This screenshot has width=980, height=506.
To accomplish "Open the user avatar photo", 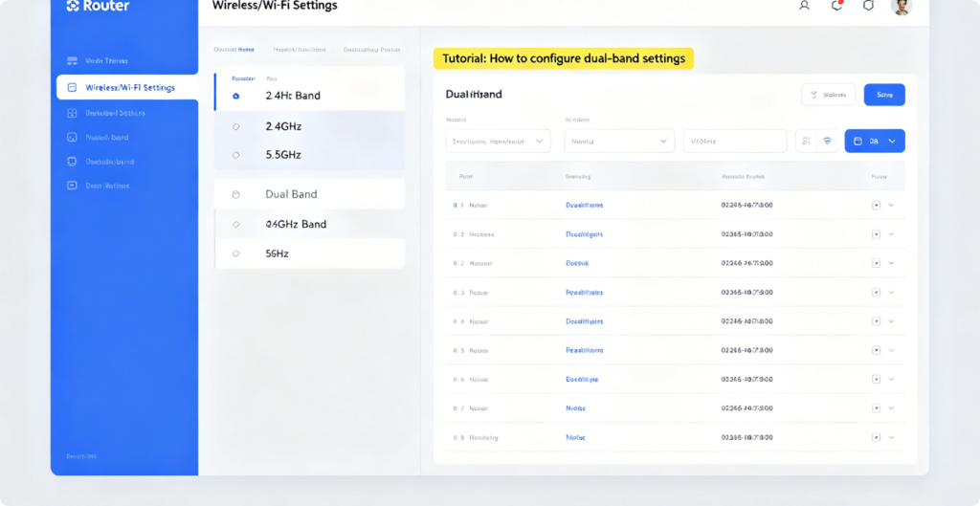I will (902, 7).
